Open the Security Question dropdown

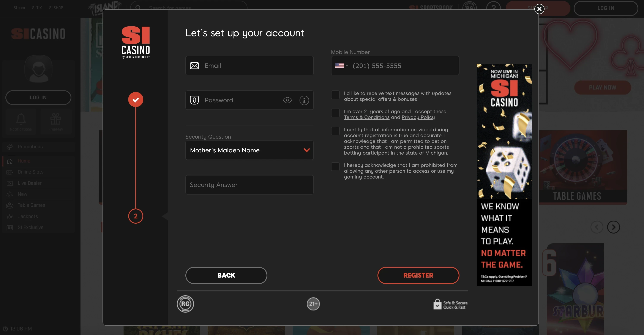pos(249,150)
